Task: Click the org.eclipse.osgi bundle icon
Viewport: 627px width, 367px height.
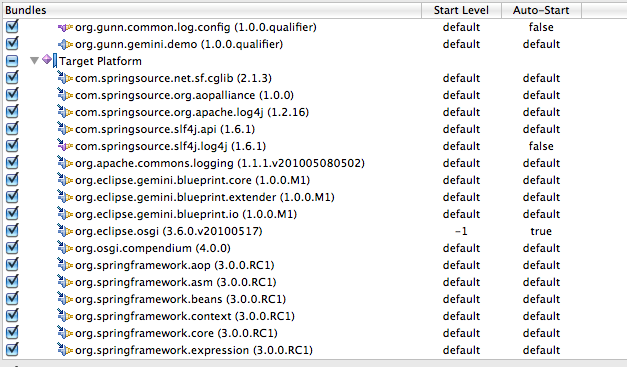Action: (x=65, y=231)
